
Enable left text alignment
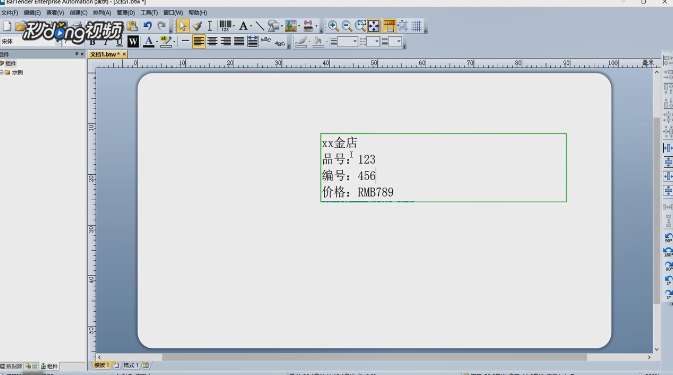pyautogui.click(x=199, y=42)
